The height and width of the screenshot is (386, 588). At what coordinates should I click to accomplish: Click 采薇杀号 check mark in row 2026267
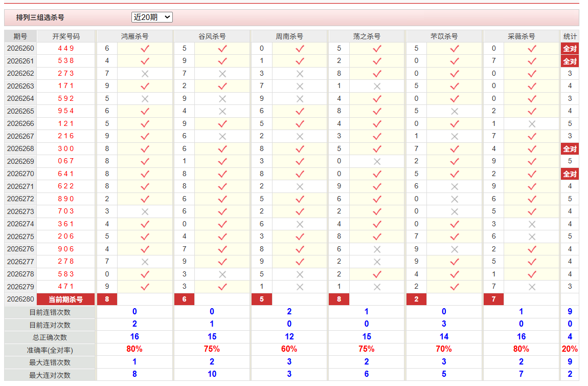click(x=532, y=136)
